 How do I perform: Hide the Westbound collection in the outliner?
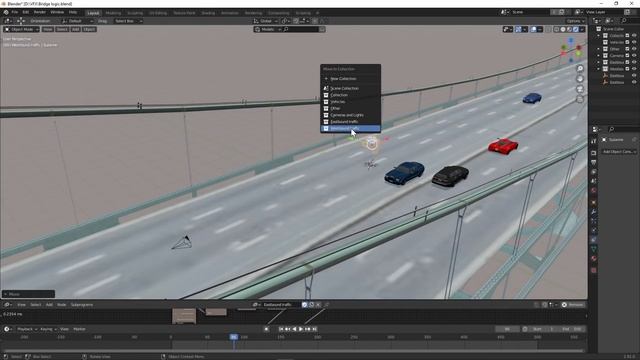(634, 69)
